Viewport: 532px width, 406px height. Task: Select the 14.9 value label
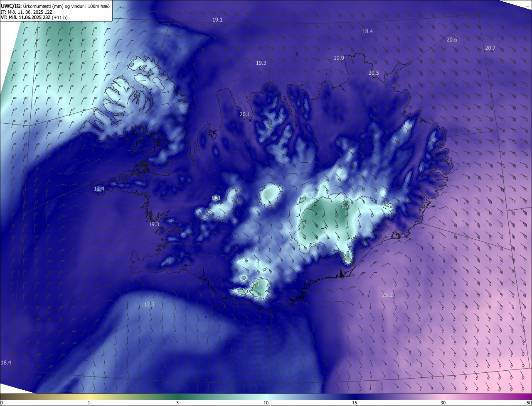[406, 127]
